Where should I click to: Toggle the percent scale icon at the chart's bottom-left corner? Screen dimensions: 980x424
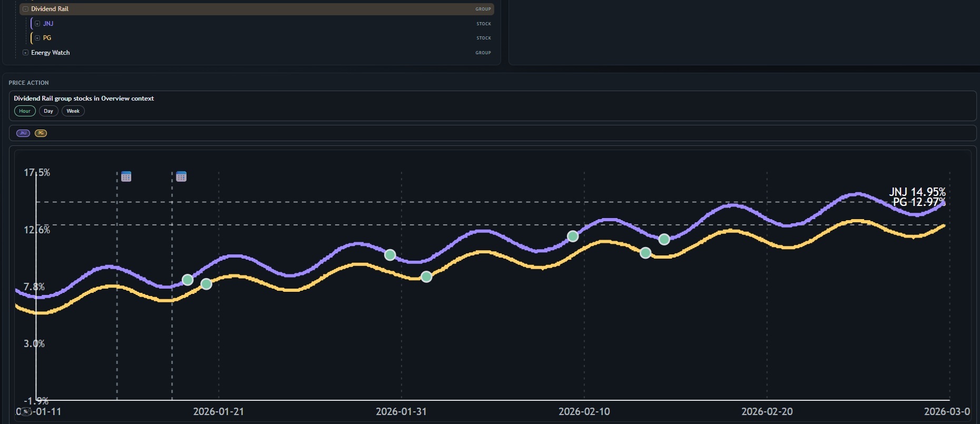(x=25, y=411)
